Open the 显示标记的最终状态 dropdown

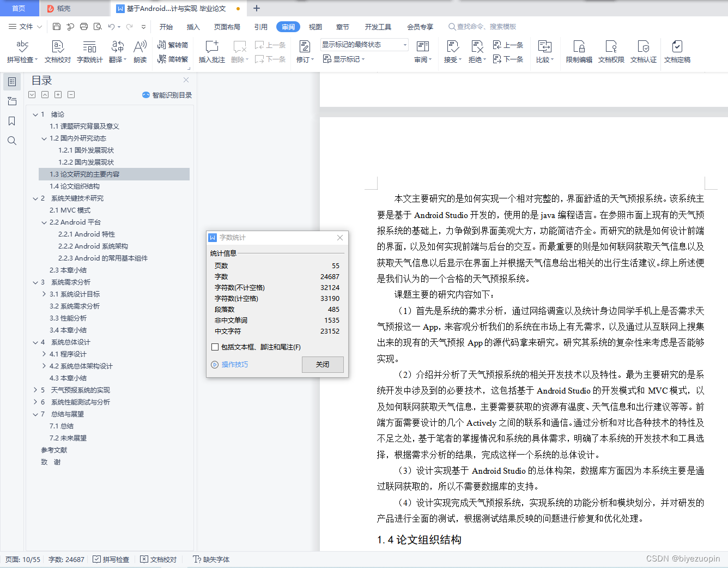[x=364, y=45]
